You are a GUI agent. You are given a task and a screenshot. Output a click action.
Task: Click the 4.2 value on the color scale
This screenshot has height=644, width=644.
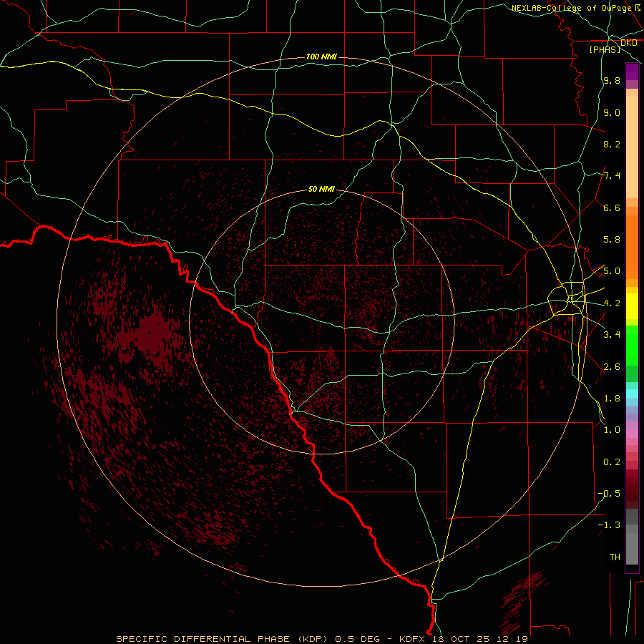pos(612,303)
